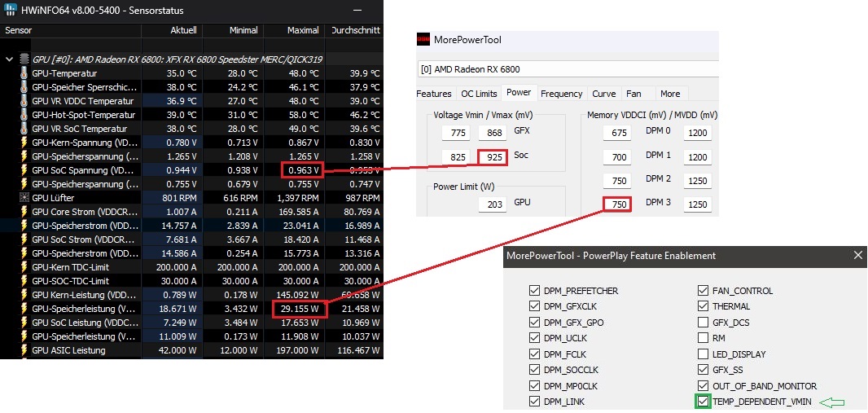Screen dimensions: 868x413
Task: Select the maximal value 197.000 W
Action: 298,350
